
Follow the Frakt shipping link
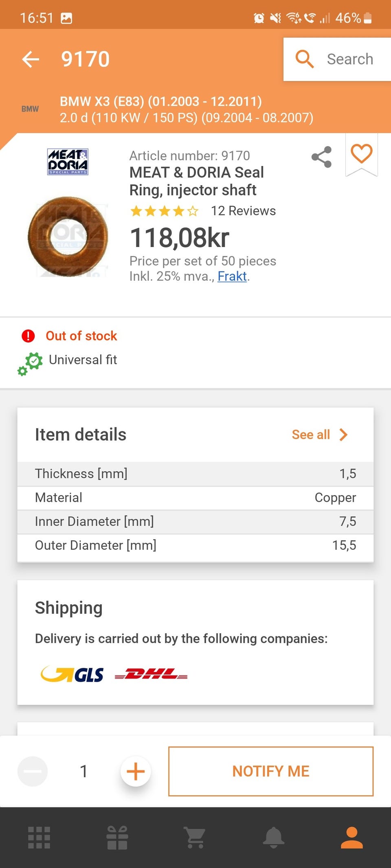[x=232, y=276]
